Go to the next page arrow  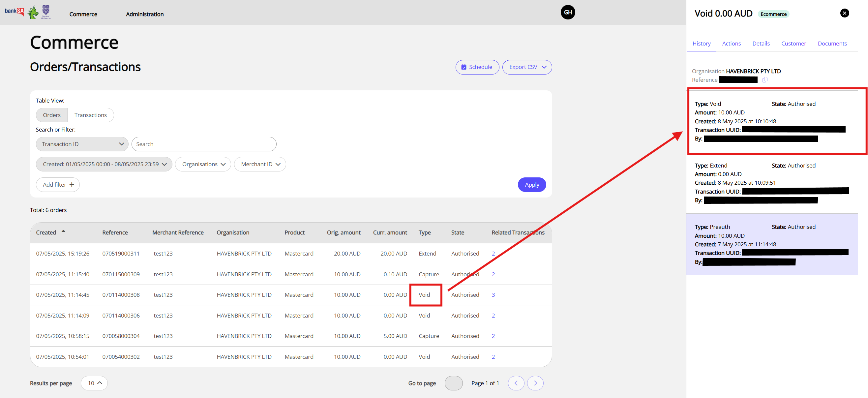[535, 383]
